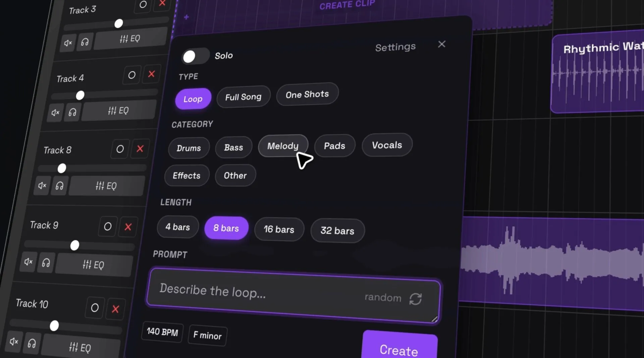Adjust Track 8 volume slider
The width and height of the screenshot is (644, 358).
92,168
